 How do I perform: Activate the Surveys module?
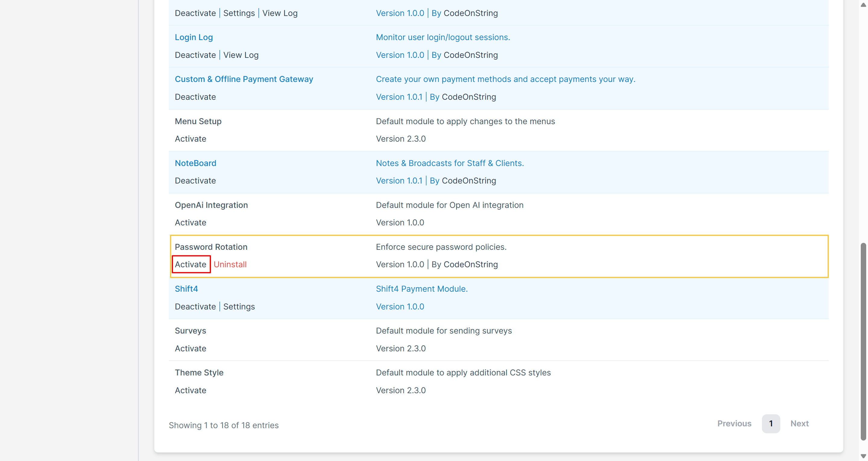point(190,348)
